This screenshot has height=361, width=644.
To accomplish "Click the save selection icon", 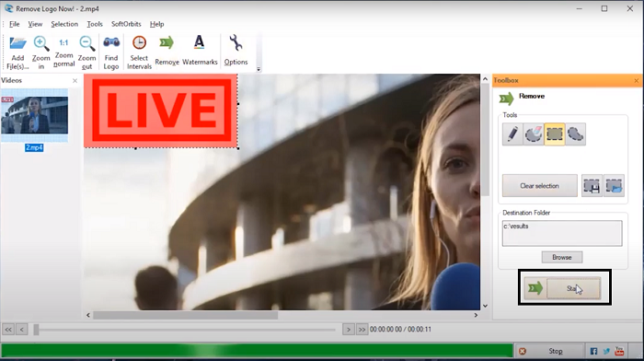I will click(x=592, y=186).
